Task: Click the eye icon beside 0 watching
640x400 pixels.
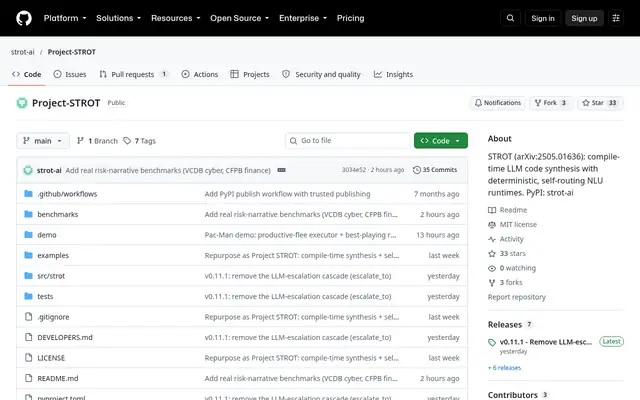Action: 492,268
